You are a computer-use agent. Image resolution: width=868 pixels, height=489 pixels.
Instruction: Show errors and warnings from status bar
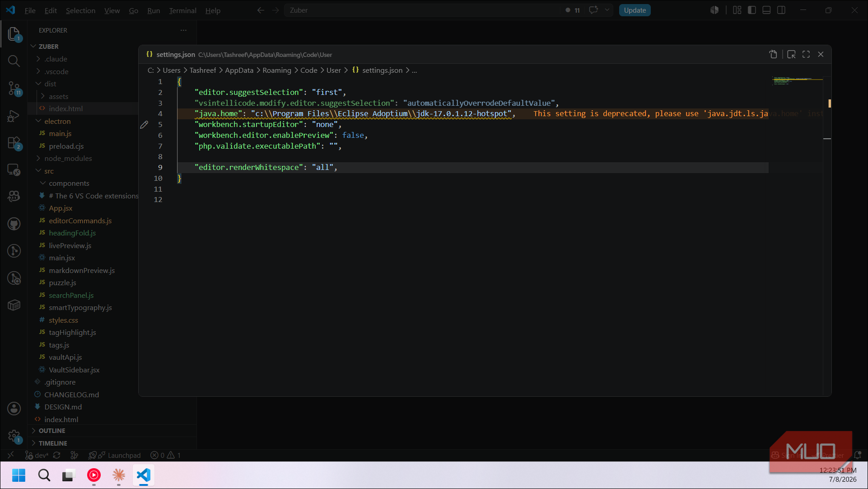pos(166,455)
